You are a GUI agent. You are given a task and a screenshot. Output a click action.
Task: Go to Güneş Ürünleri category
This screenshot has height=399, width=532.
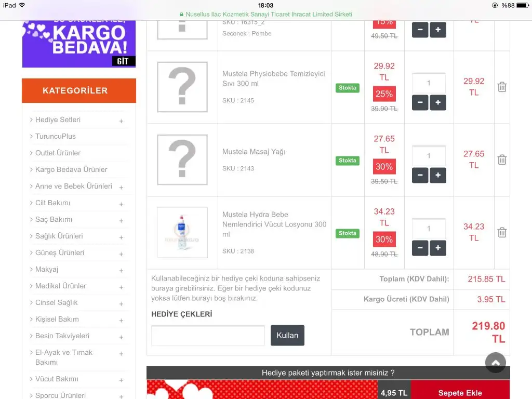[x=60, y=253]
